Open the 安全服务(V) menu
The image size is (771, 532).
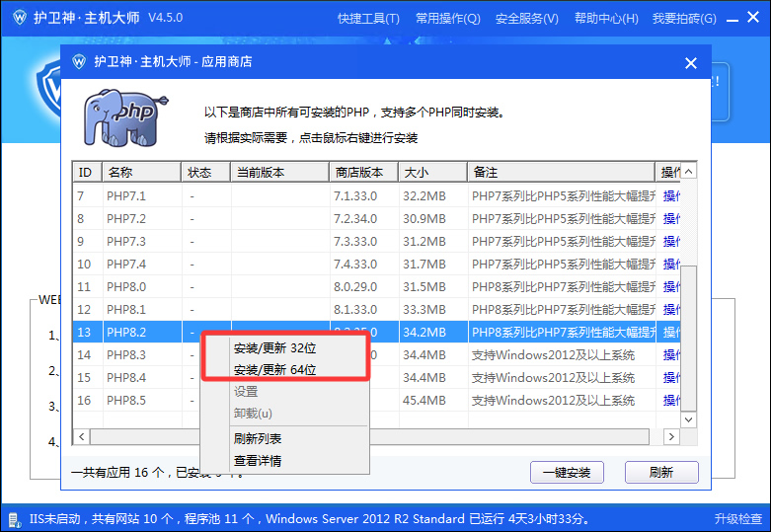click(526, 19)
